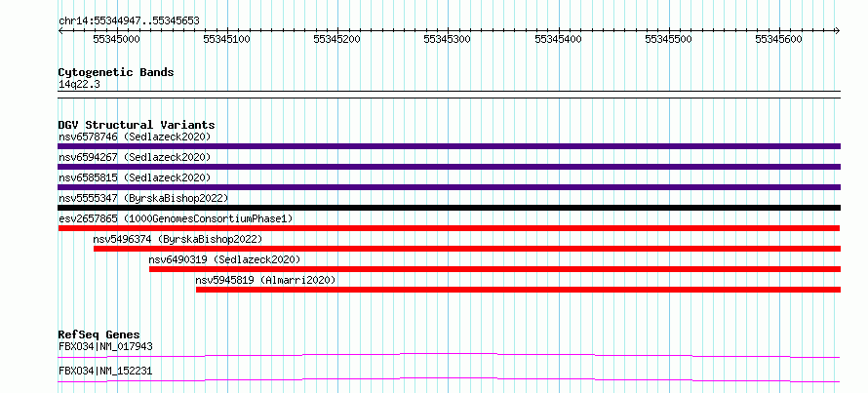This screenshot has height=393, width=868.
Task: Click the red bar under nsv6490319
Action: click(494, 269)
